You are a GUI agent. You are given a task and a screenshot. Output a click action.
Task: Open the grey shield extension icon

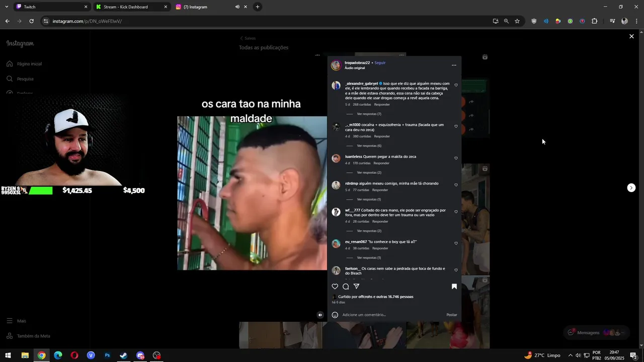(x=534, y=21)
